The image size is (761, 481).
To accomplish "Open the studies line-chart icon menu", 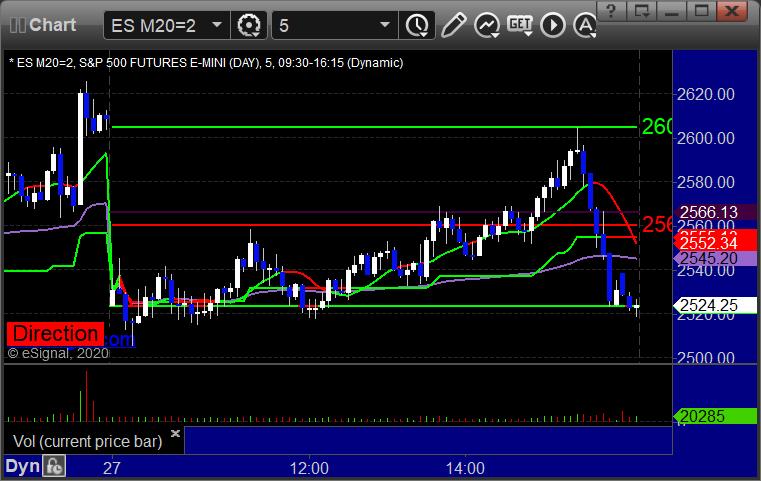I will pyautogui.click(x=487, y=25).
